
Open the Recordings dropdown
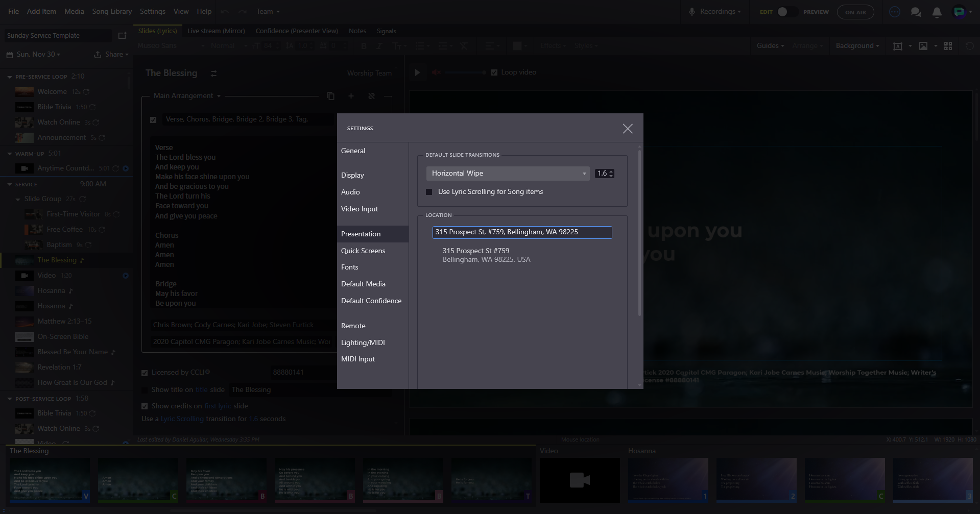[720, 12]
